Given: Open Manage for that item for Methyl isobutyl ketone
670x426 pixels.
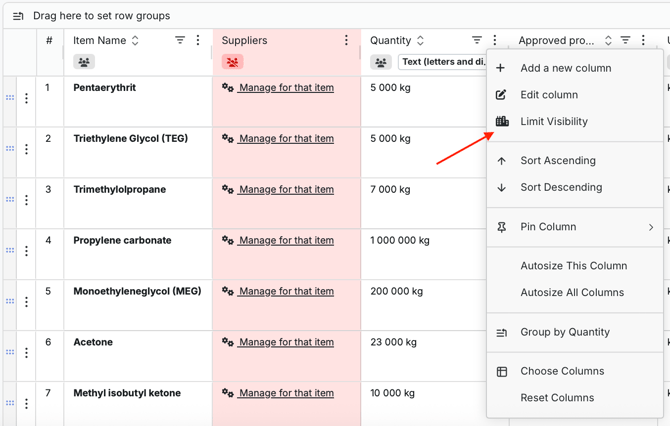Looking at the screenshot, I should [286, 393].
